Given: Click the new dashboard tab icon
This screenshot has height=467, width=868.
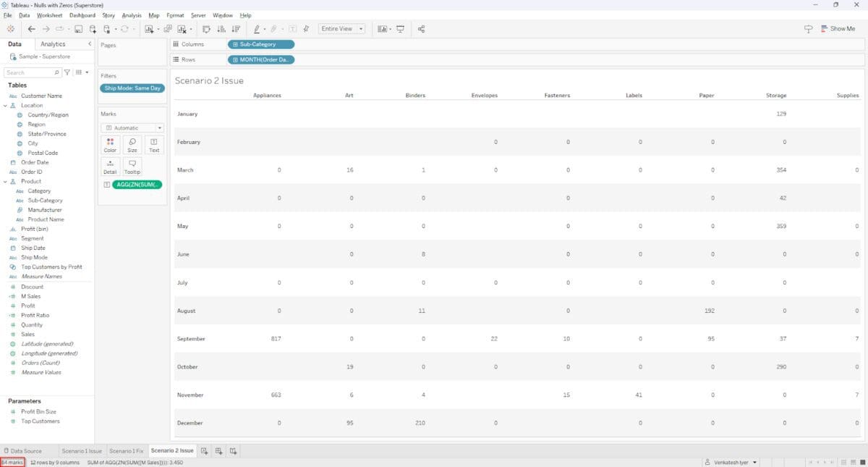Looking at the screenshot, I should tap(218, 451).
